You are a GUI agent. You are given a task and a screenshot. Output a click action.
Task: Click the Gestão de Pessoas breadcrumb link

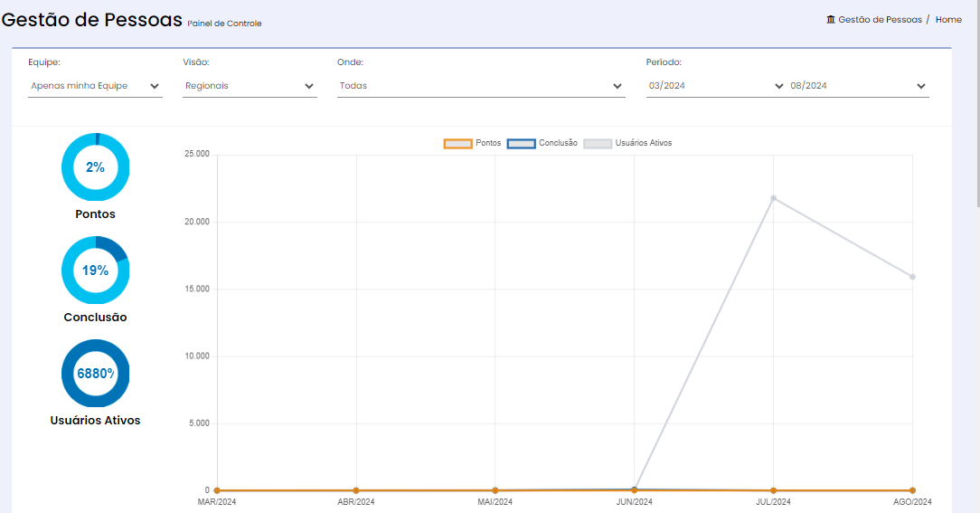coord(880,19)
